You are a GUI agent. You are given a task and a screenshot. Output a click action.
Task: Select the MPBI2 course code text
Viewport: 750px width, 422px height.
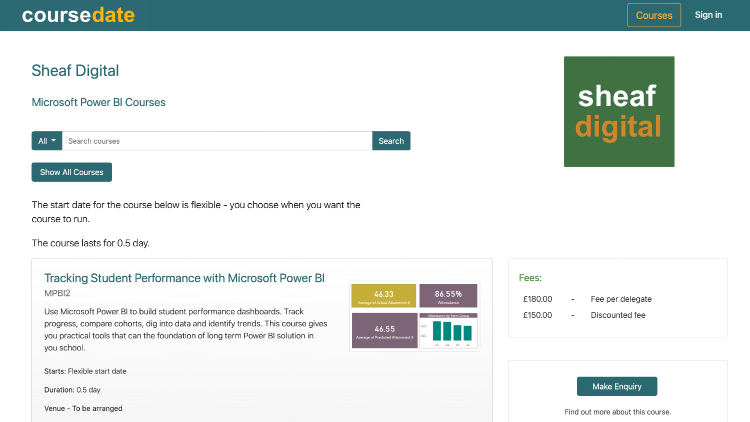pos(58,293)
